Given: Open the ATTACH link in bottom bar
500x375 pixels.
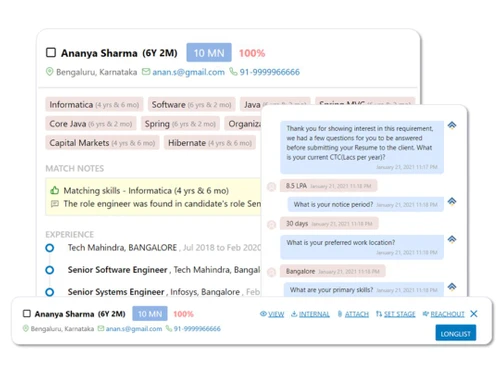Looking at the screenshot, I should pyautogui.click(x=357, y=314).
